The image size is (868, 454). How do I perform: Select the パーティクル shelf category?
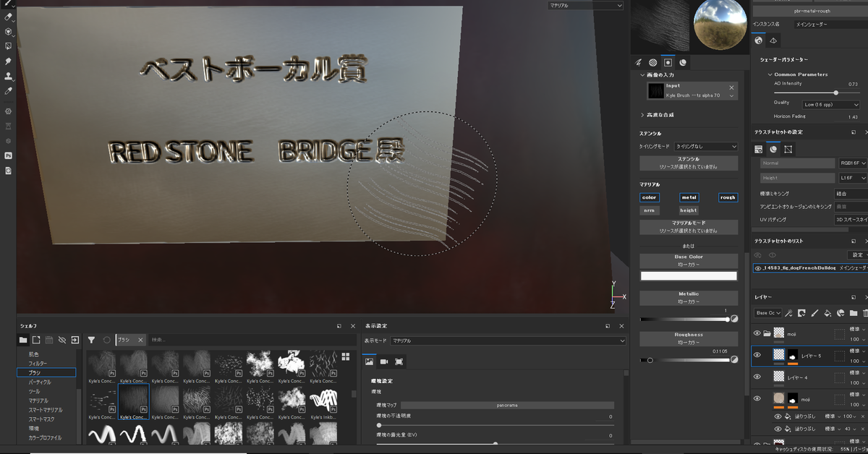tap(40, 382)
